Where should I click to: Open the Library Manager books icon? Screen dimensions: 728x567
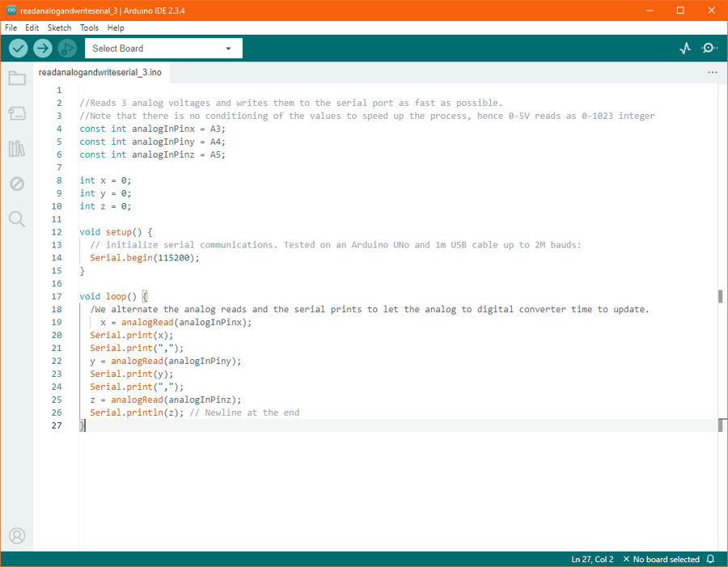tap(17, 149)
